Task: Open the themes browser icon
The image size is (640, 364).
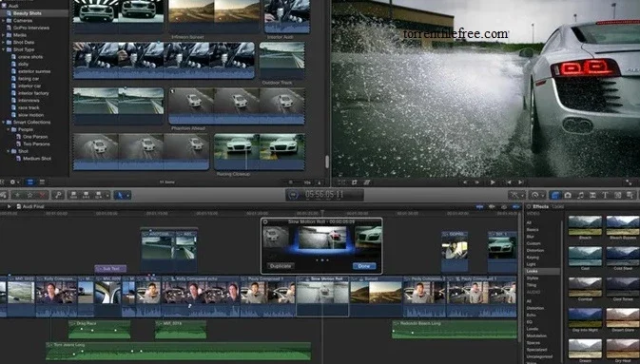Action: tap(630, 195)
